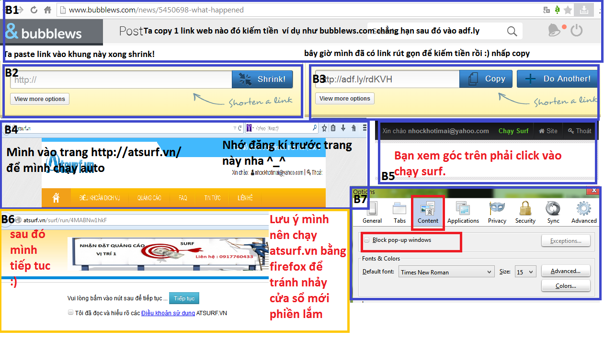Click the Tiếp tục button
The height and width of the screenshot is (364, 604).
coord(184,298)
